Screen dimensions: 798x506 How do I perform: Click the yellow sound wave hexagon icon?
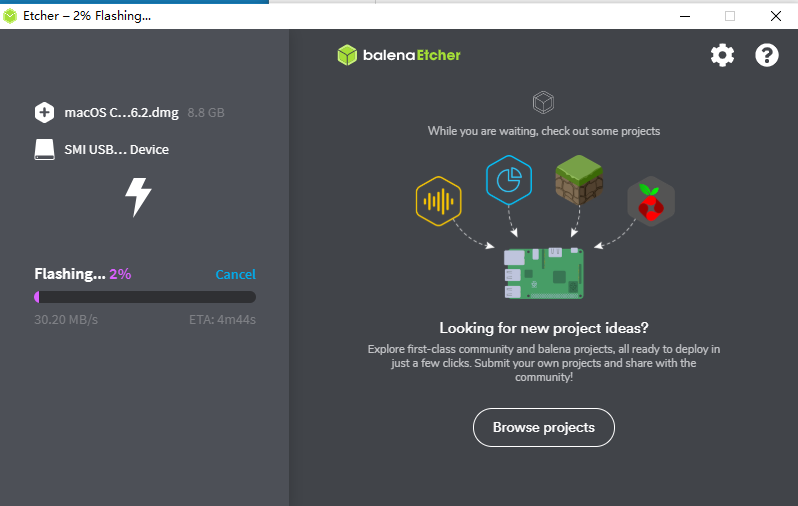[x=438, y=201]
